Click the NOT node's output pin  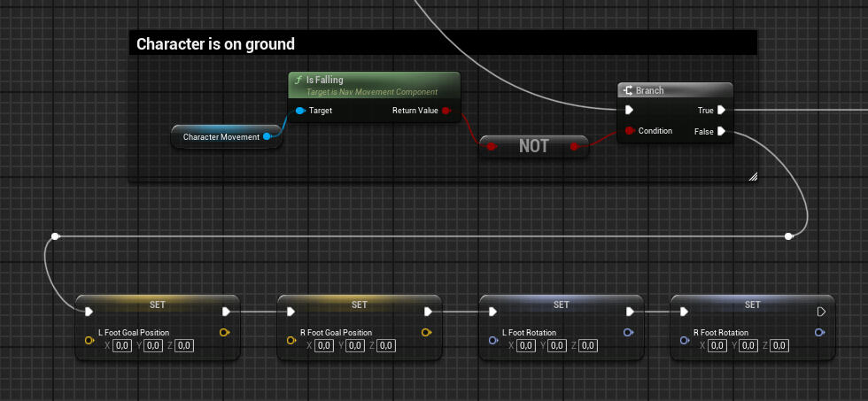[x=574, y=146]
